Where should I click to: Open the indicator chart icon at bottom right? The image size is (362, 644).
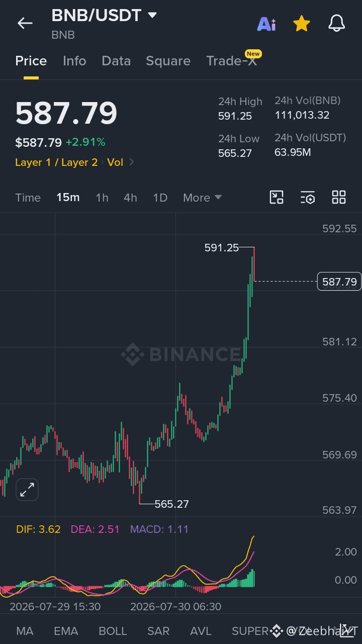tap(348, 630)
